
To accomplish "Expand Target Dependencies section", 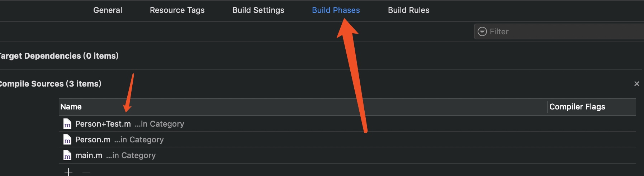I will [x=59, y=56].
